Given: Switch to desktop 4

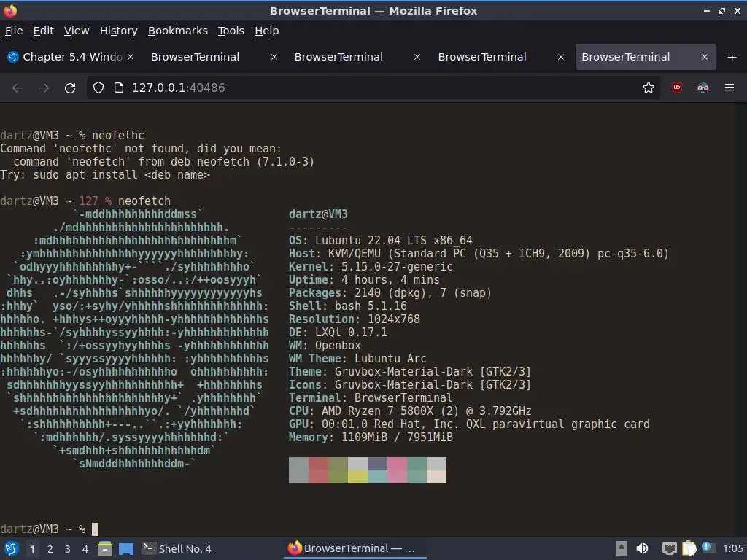Looking at the screenshot, I should [85, 549].
